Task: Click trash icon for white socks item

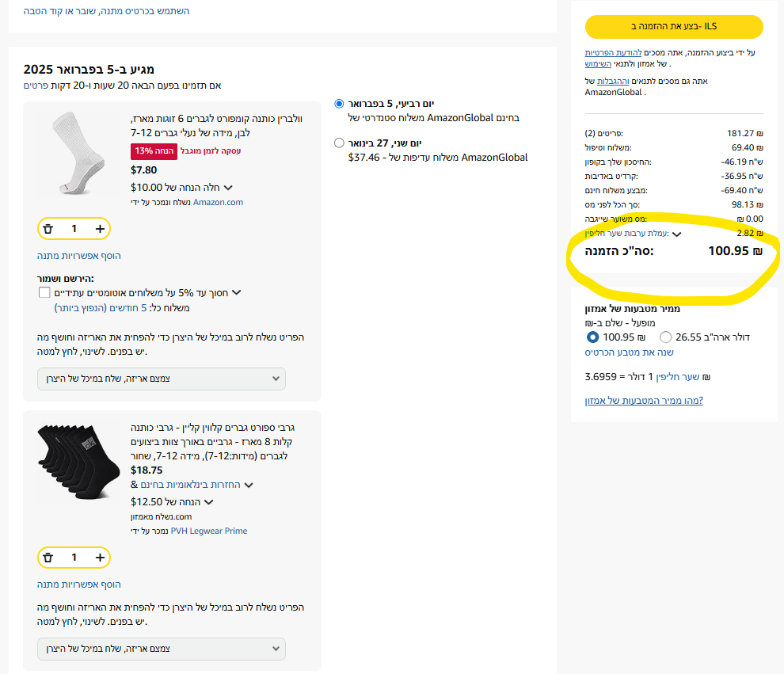Action: tap(48, 229)
